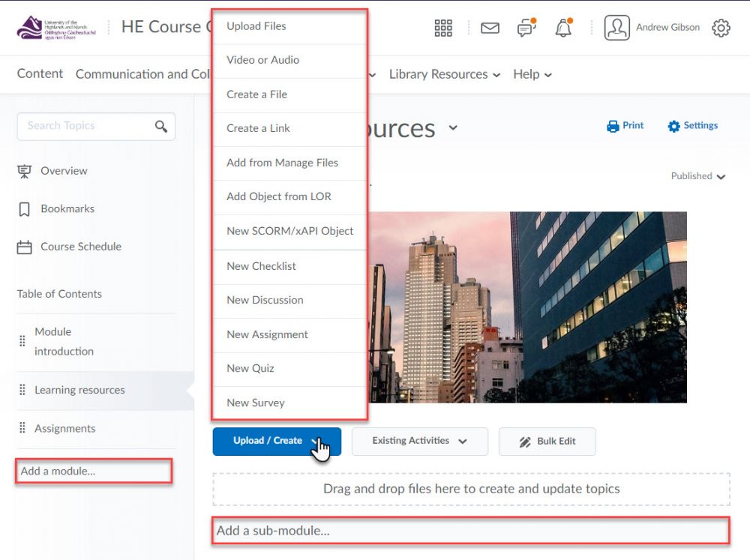Open the message alerts envelope icon
This screenshot has width=750, height=560.
(x=490, y=28)
